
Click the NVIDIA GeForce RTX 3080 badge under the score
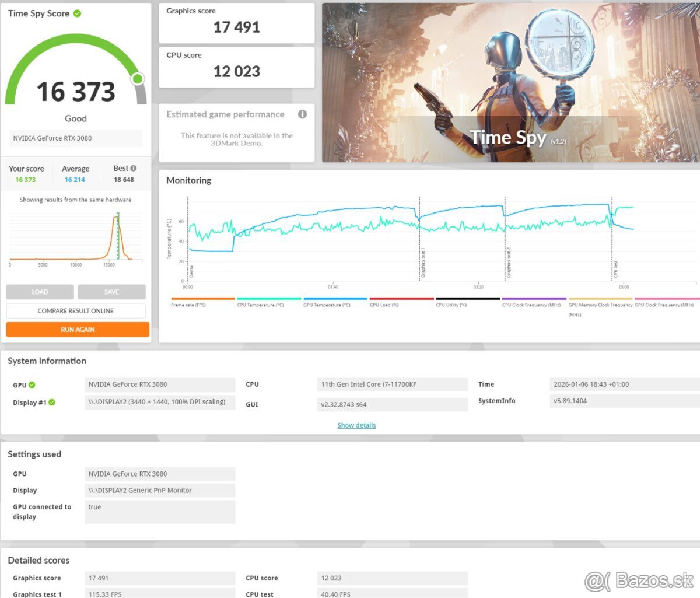click(x=75, y=138)
